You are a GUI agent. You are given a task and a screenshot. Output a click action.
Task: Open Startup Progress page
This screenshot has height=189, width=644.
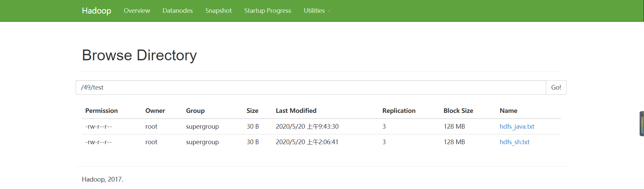click(268, 11)
